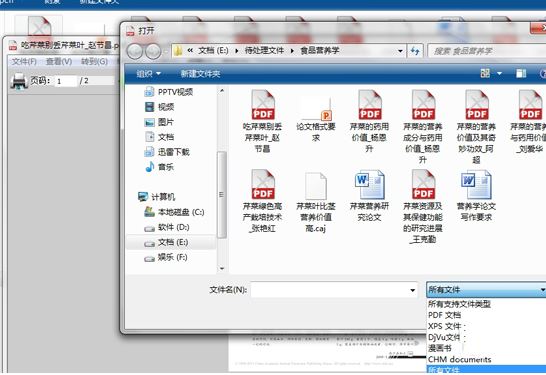Image resolution: width=546 pixels, height=375 pixels.
Task: Click the refresh button beside address bar
Action: click(415, 51)
